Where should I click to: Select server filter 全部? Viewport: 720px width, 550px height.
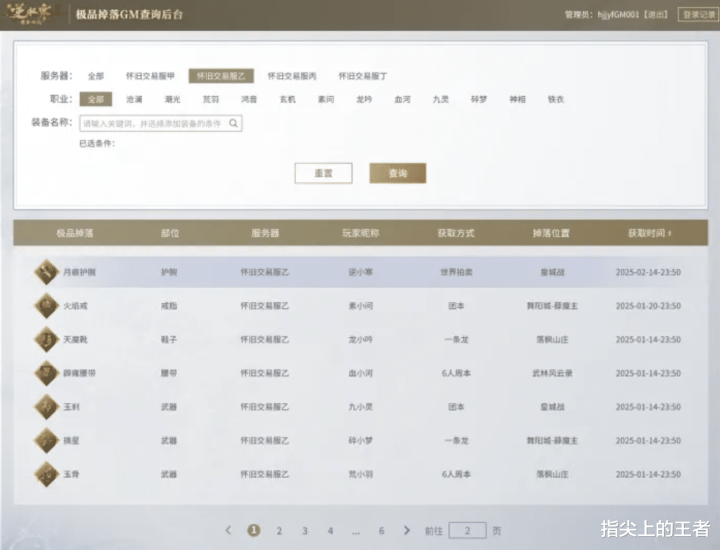click(96, 76)
